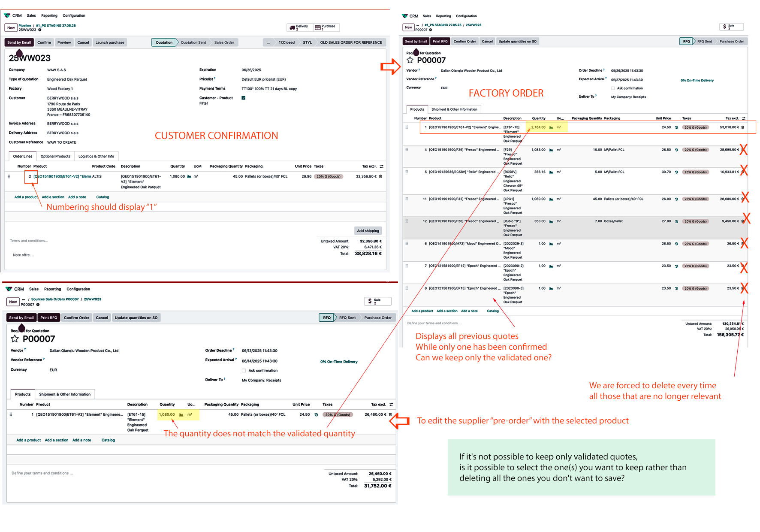Image resolution: width=760 pixels, height=532 pixels.
Task: Open forecast chart icon next to quantity 2,164.00
Action: [x=551, y=127]
